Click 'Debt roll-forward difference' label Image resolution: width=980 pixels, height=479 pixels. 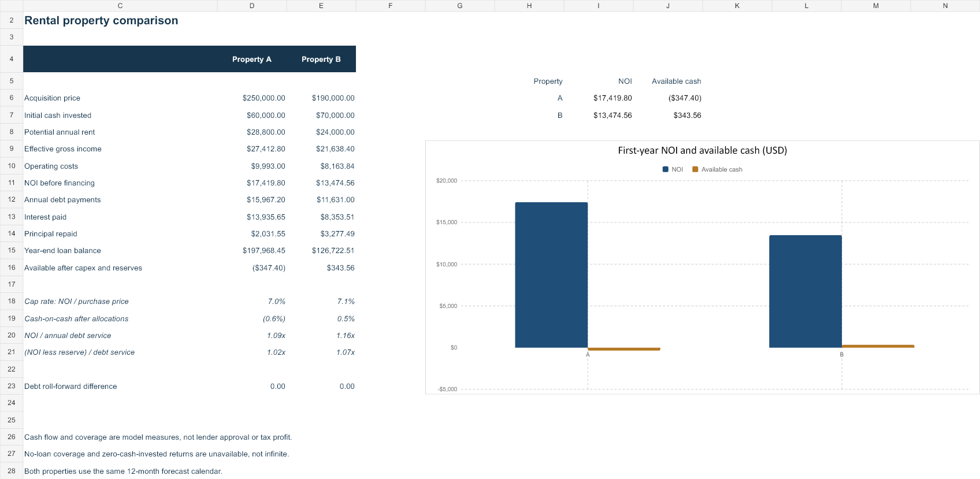click(x=70, y=387)
